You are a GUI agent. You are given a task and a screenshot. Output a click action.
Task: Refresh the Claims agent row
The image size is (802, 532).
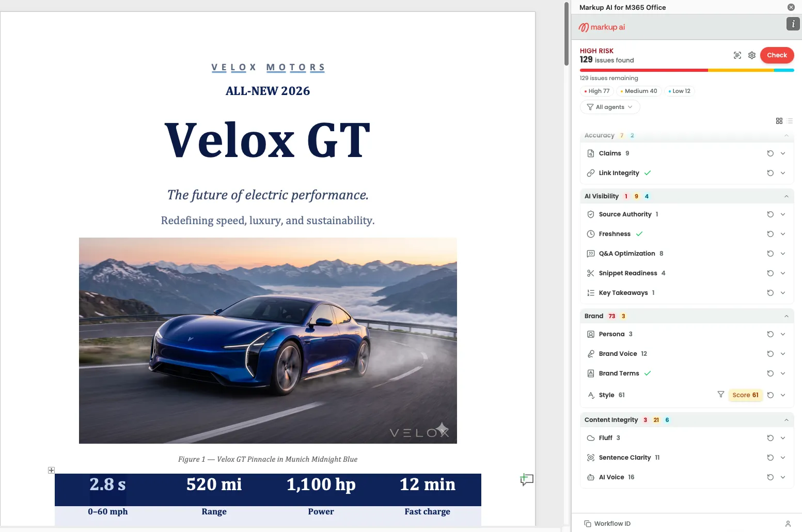(x=770, y=153)
